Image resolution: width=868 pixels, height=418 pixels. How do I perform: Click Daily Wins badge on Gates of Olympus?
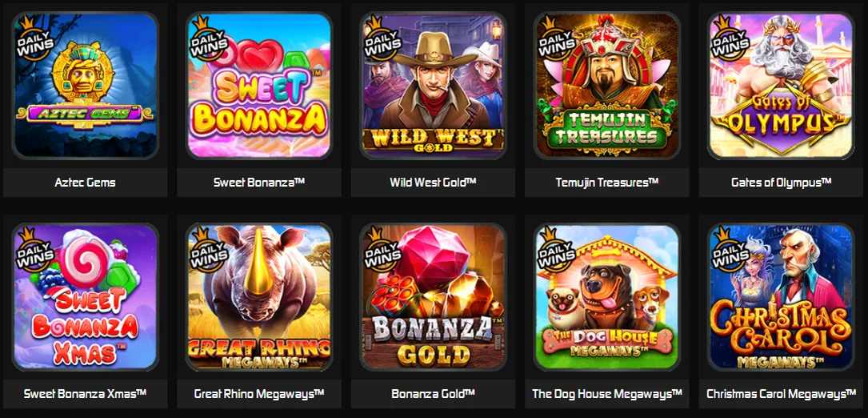[x=730, y=38]
